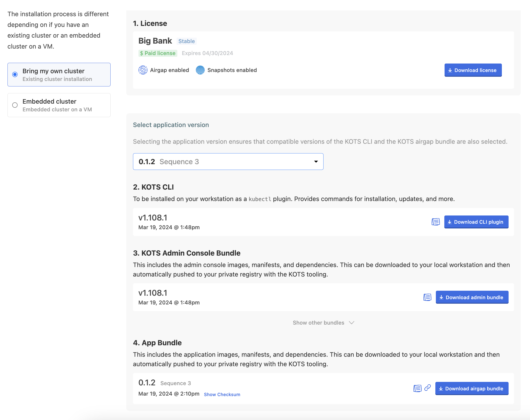Click the 2. KOTS CLI heading

tap(153, 187)
